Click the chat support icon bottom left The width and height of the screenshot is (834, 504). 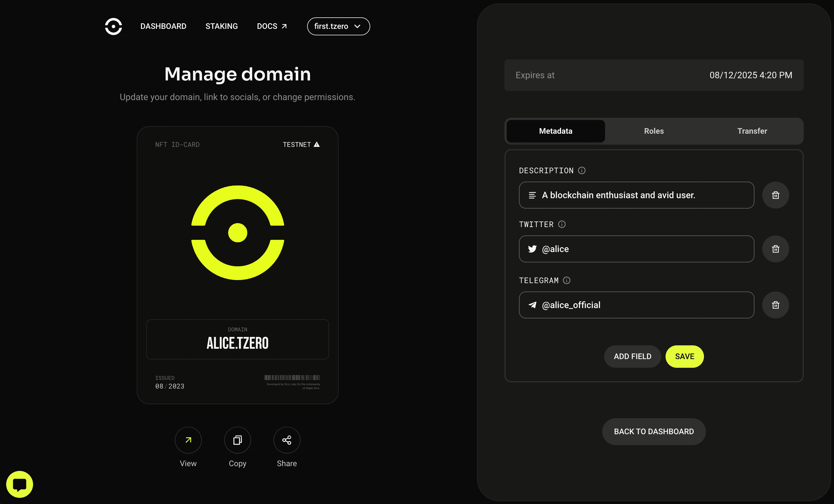coord(20,484)
